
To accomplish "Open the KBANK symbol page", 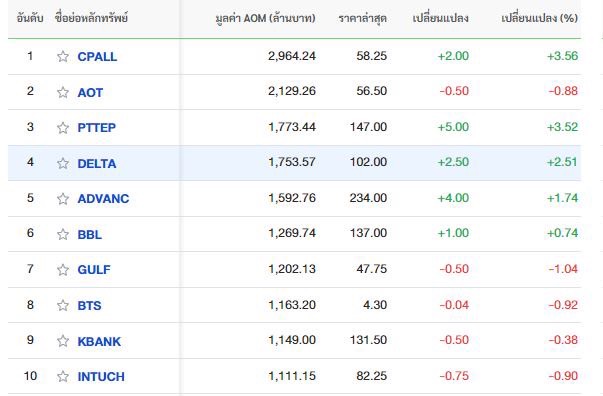I will point(99,341).
